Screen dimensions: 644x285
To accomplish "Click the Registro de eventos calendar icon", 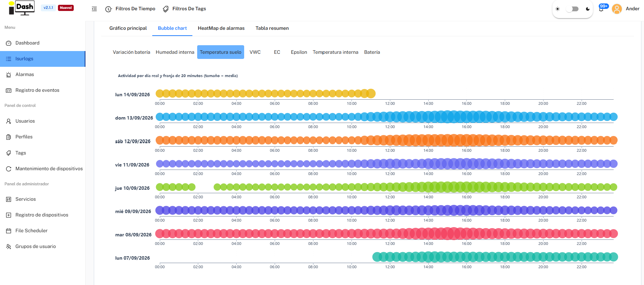I will coord(9,90).
